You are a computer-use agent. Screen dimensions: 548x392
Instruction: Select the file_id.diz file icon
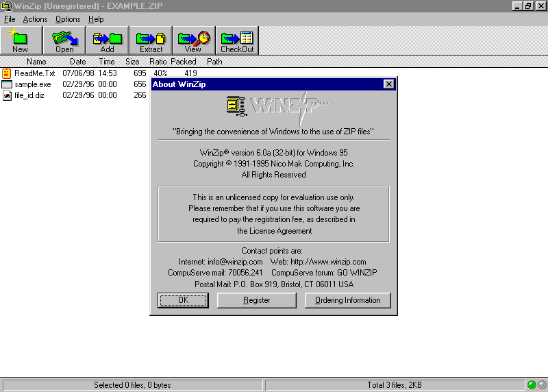point(7,95)
